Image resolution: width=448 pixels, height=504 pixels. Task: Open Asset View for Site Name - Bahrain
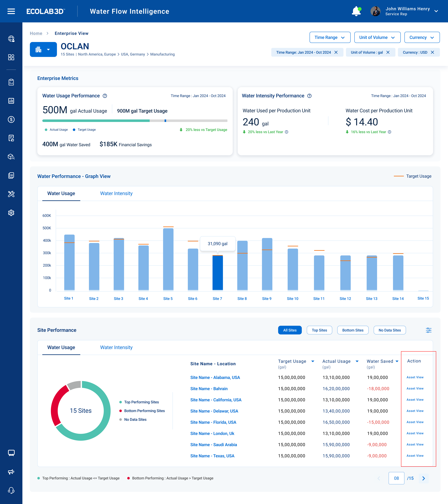415,388
